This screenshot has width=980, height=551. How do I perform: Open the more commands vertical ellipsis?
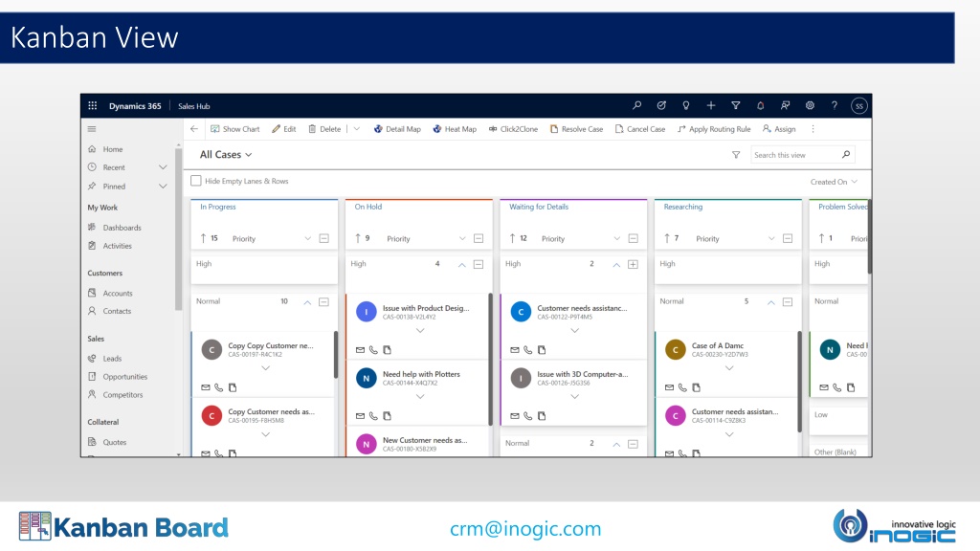tap(813, 129)
